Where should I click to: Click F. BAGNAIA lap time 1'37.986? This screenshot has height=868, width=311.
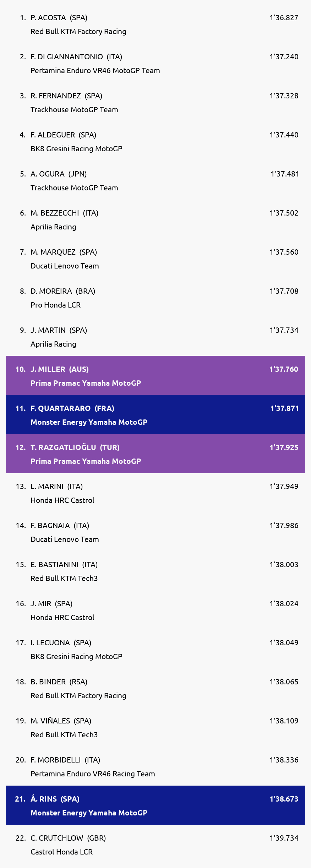pyautogui.click(x=284, y=526)
